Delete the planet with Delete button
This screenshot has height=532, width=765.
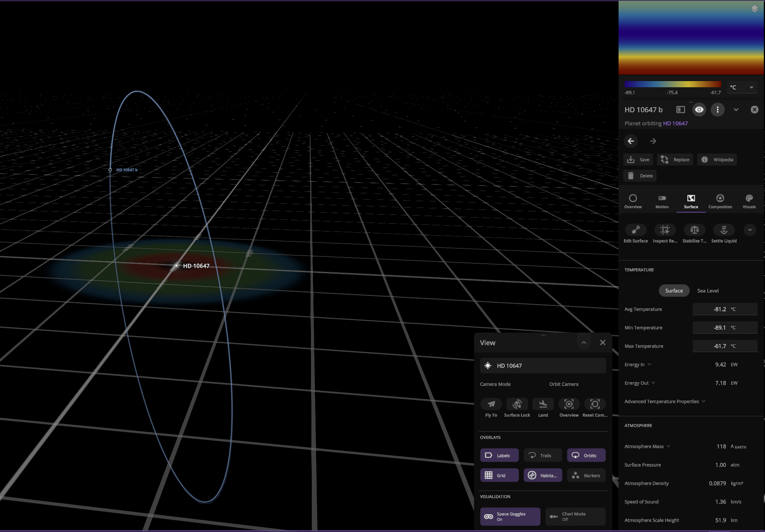pos(640,176)
